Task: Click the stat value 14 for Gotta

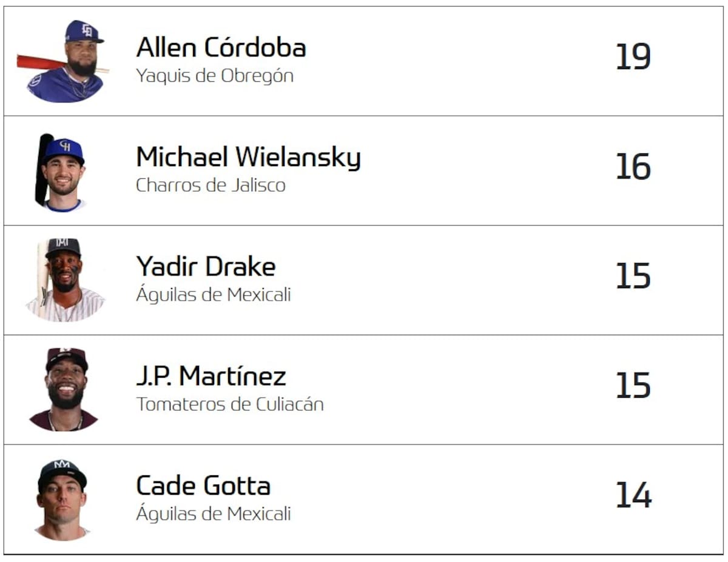Action: 633,495
